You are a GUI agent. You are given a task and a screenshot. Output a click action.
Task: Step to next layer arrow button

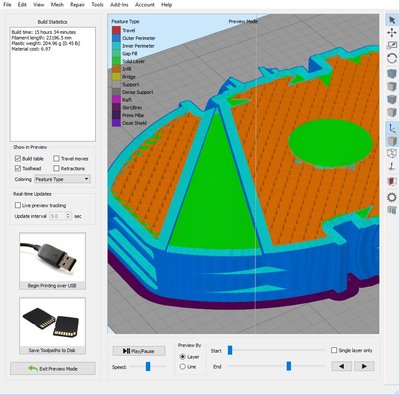pyautogui.click(x=364, y=366)
